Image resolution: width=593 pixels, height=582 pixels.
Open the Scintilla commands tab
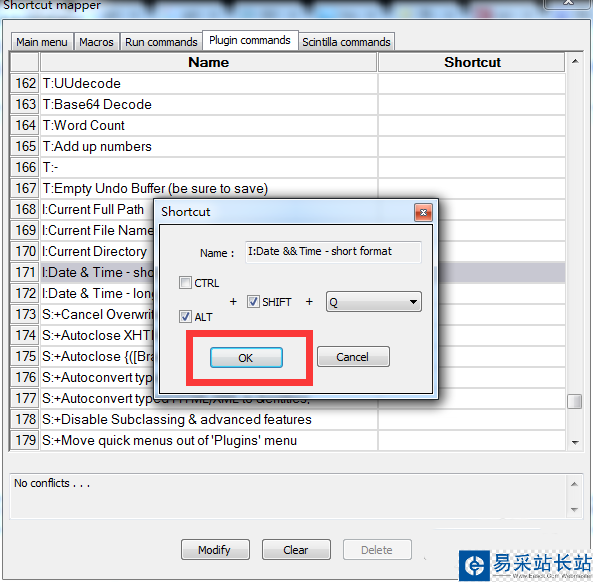click(346, 42)
